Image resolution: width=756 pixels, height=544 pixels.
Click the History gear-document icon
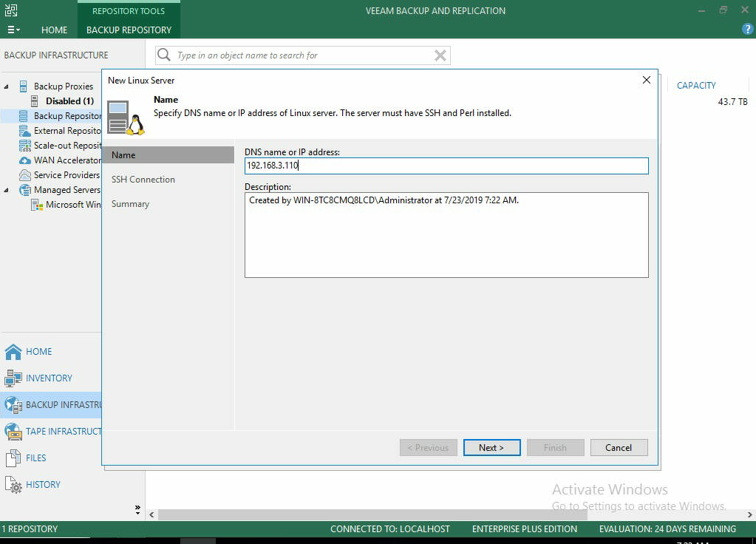click(13, 485)
